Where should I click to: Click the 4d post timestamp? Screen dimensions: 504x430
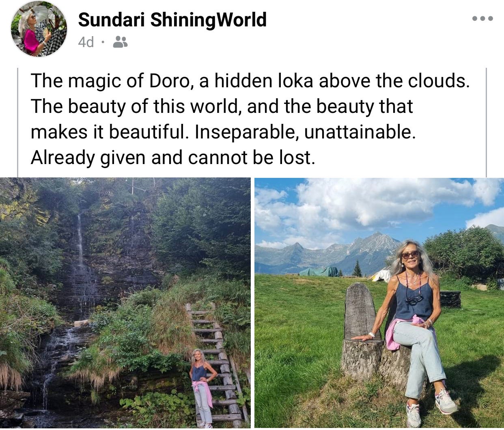tap(86, 42)
